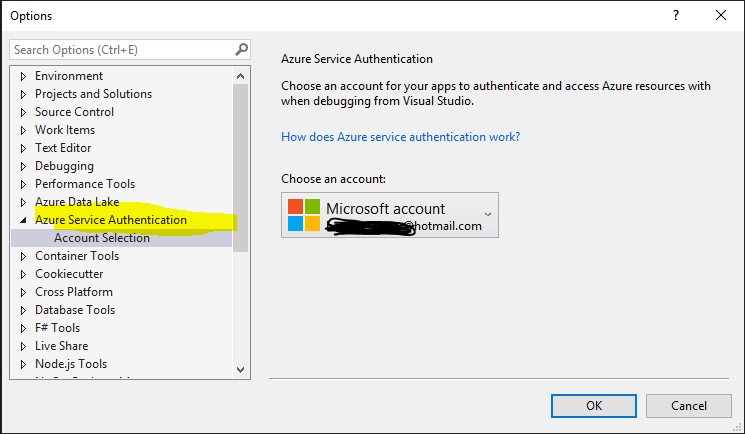The width and height of the screenshot is (745, 434).
Task: Click the 'Choose an account:' label
Action: point(333,179)
